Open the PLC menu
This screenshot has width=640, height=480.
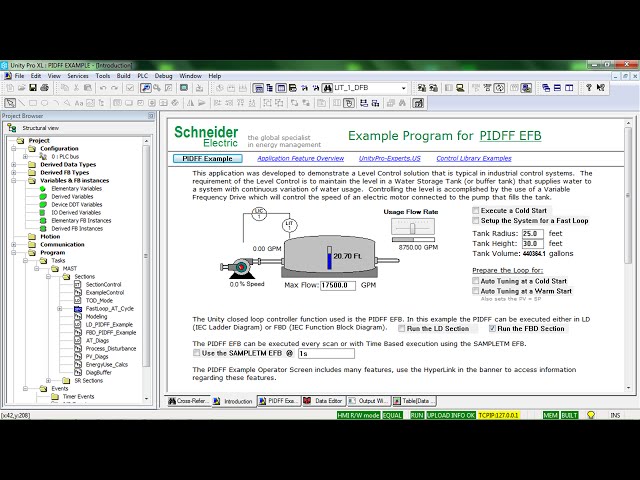point(142,76)
